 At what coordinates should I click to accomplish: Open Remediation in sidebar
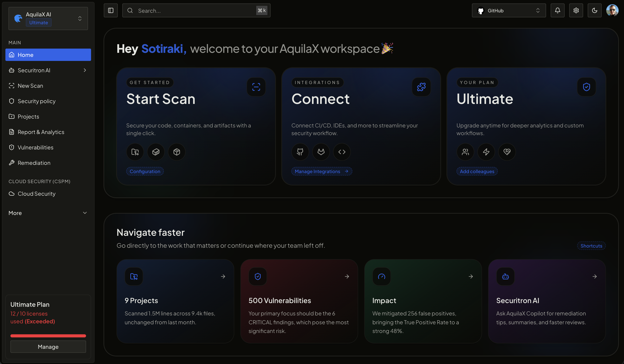pos(48,163)
